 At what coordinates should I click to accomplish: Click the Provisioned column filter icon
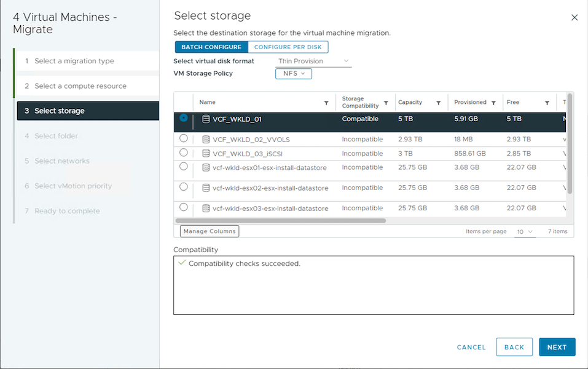point(493,103)
